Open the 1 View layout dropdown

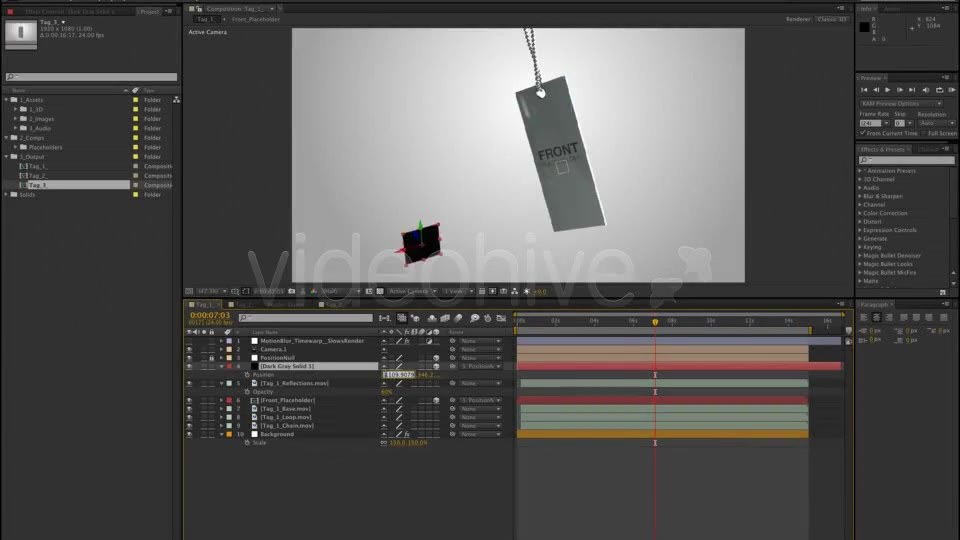[458, 291]
